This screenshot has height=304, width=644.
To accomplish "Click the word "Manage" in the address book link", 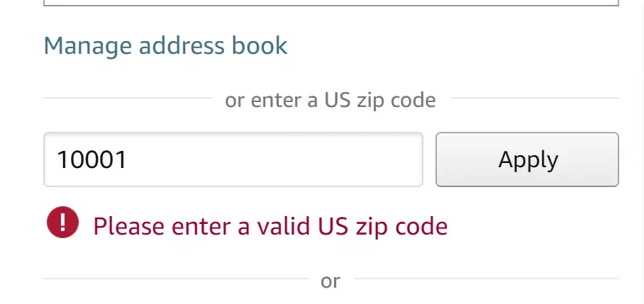I will click(x=87, y=46).
